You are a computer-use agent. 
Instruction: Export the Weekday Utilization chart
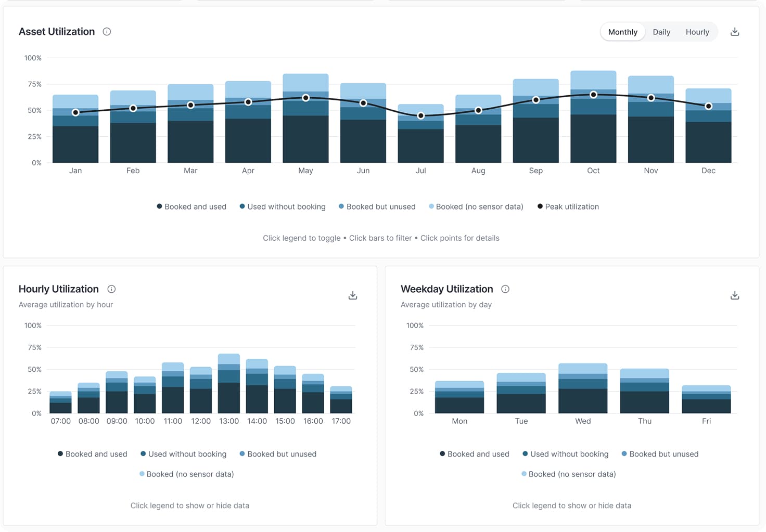point(735,295)
